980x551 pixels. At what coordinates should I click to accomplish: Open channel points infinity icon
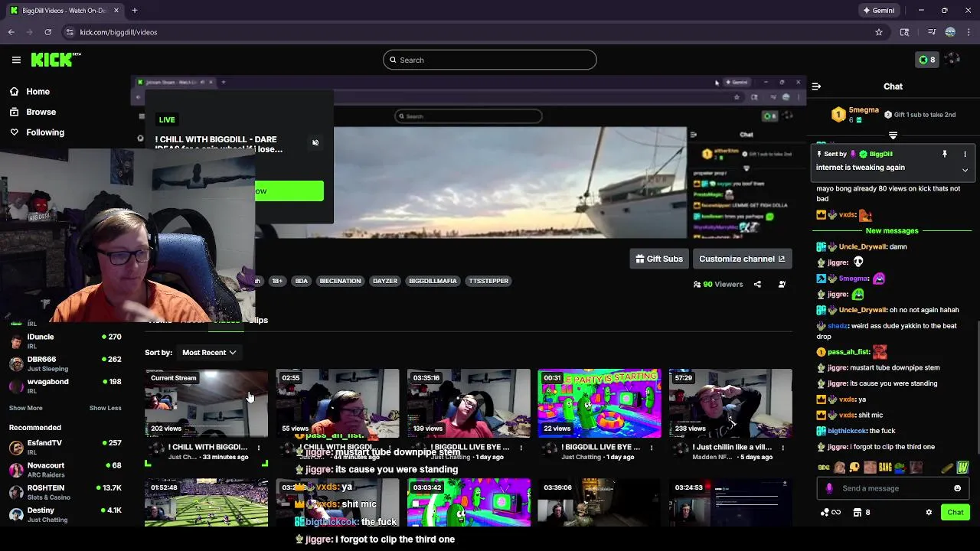coord(831,512)
